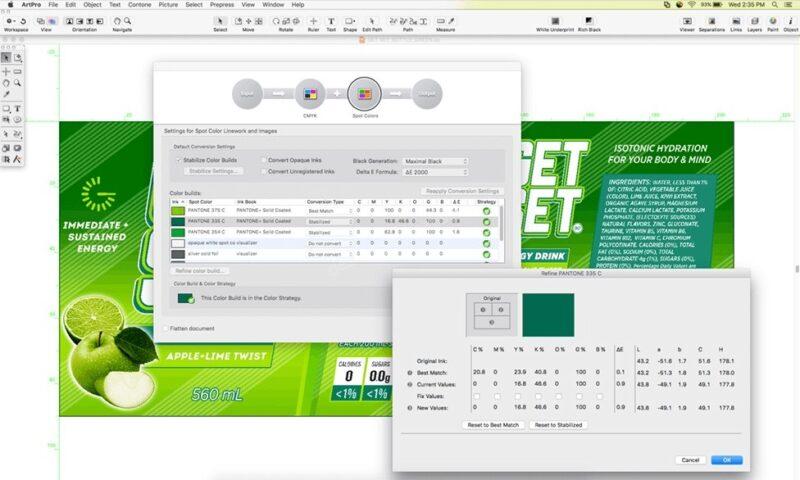This screenshot has width=800, height=480.
Task: Open conversion type for silver cold foil row
Action: click(330, 254)
